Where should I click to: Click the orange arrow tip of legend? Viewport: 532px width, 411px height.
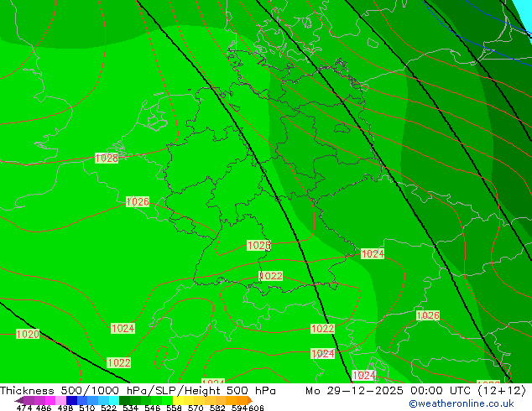click(x=250, y=400)
